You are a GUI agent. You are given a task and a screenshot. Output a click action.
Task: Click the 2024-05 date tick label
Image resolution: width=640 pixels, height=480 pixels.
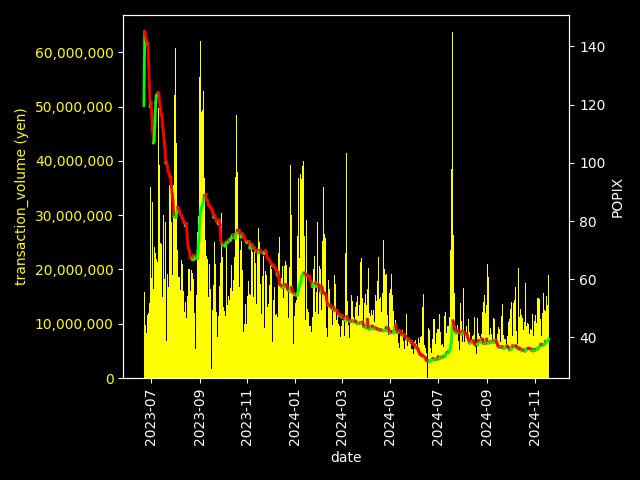pos(389,417)
